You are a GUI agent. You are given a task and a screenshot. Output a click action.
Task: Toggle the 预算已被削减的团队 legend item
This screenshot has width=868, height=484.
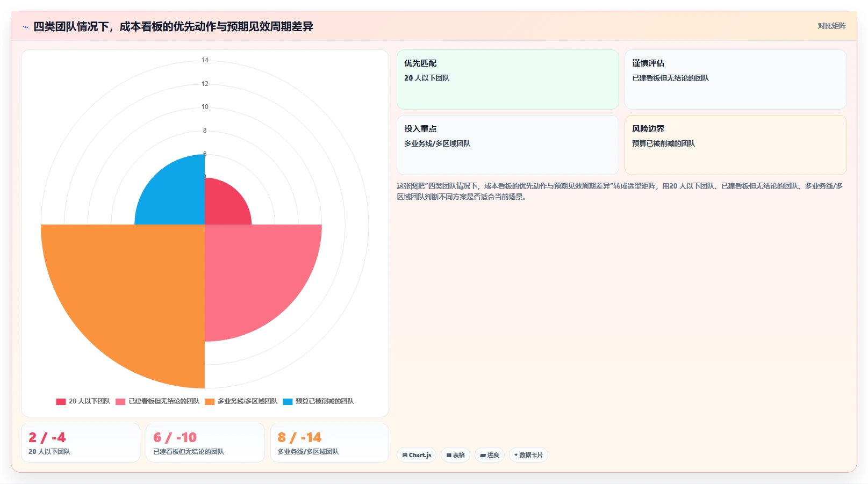click(318, 401)
